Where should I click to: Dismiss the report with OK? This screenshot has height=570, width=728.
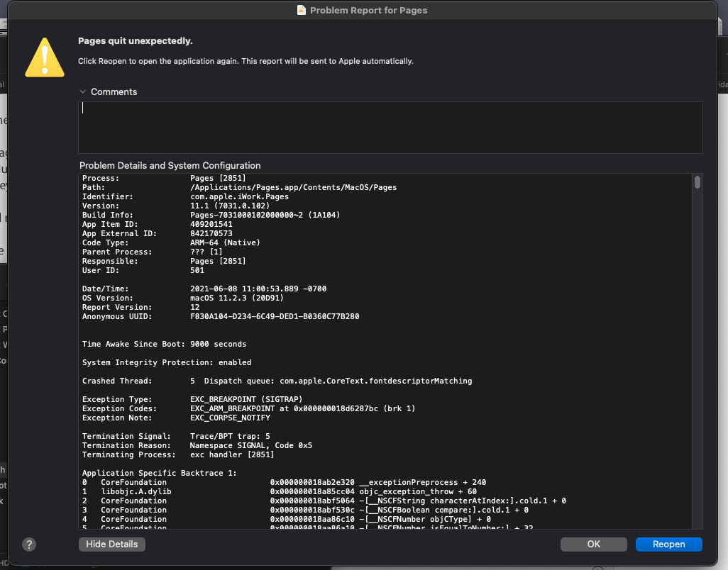594,544
